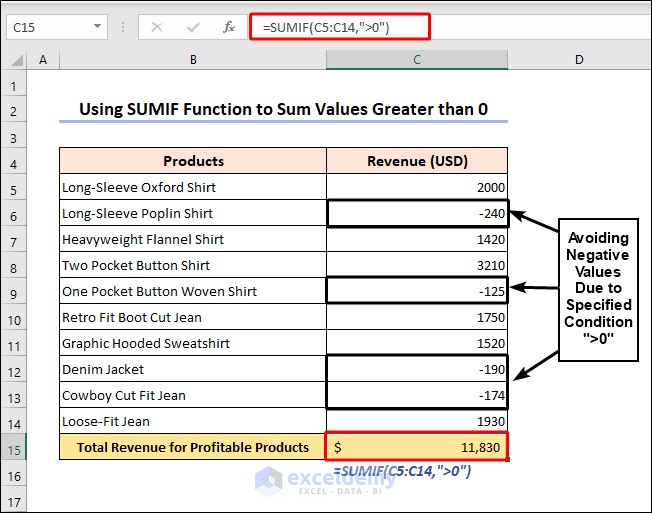Select column A header
The width and height of the screenshot is (652, 513).
43,61
